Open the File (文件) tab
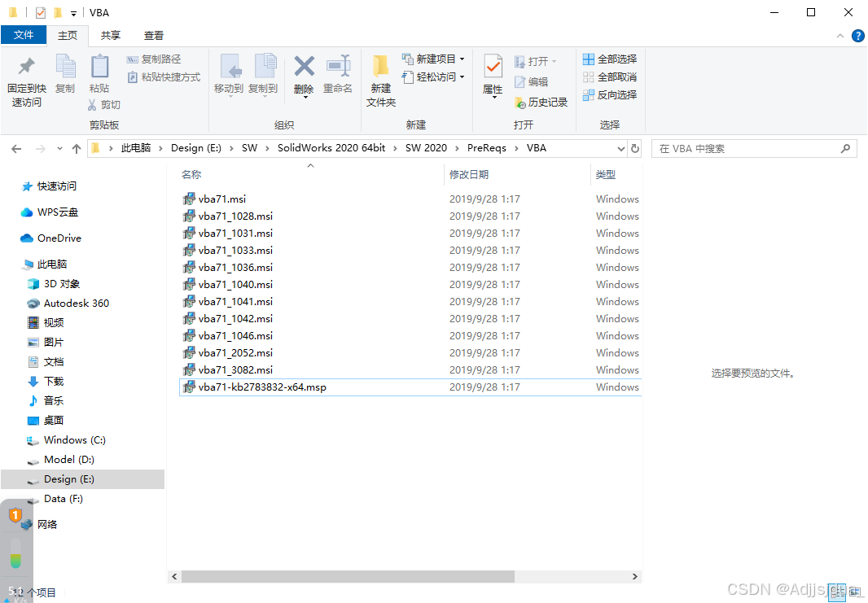 coord(24,35)
